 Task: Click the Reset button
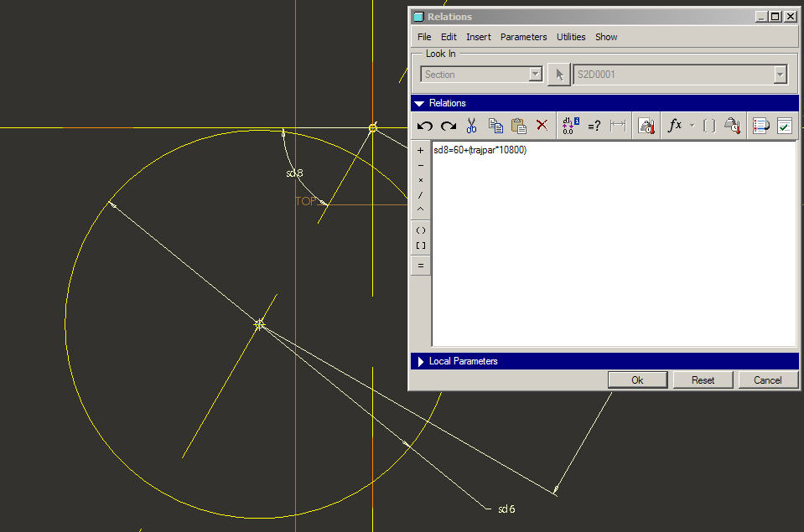703,380
